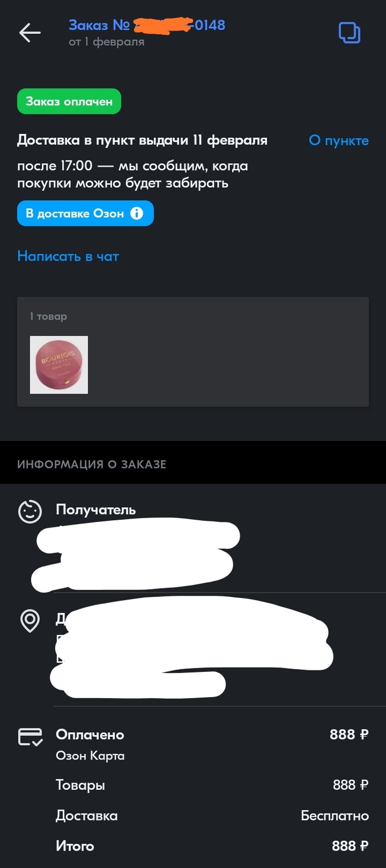The height and width of the screenshot is (868, 386).
Task: Tap the Товары 888 ₽ row
Action: tap(212, 785)
